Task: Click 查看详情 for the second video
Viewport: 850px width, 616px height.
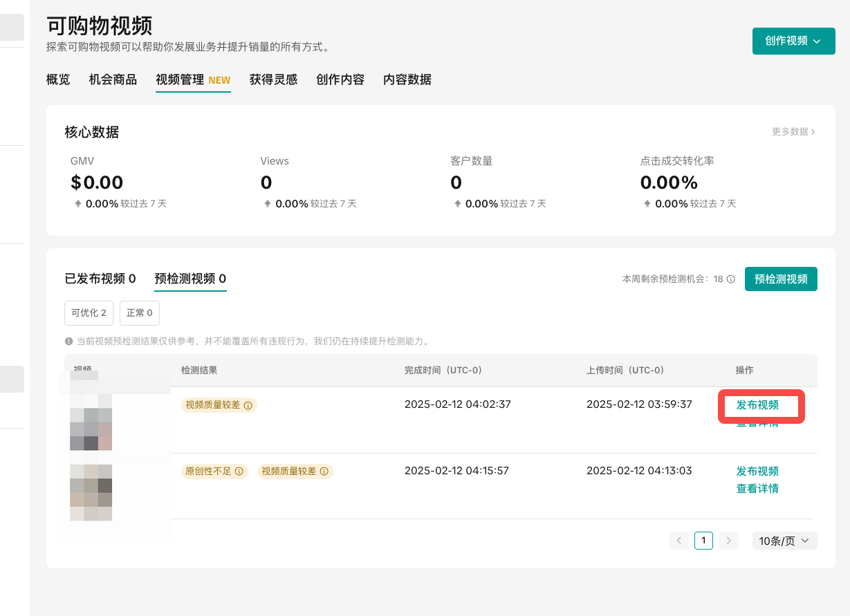Action: point(757,489)
